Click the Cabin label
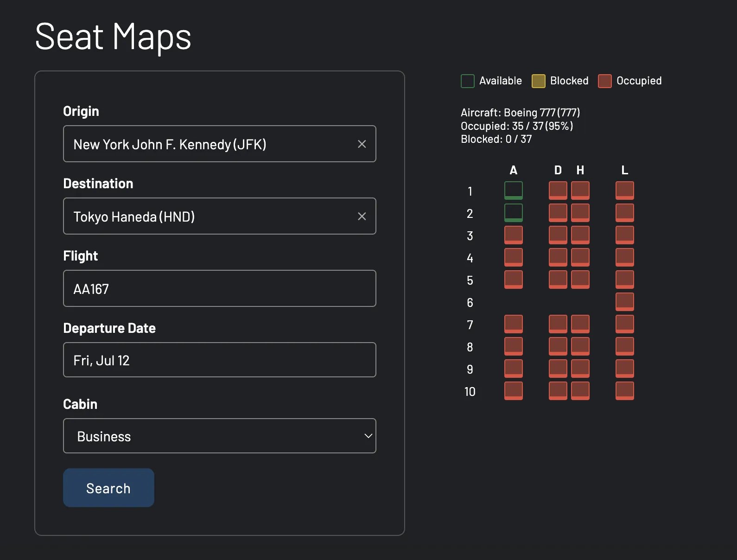This screenshot has width=737, height=560. [x=80, y=404]
